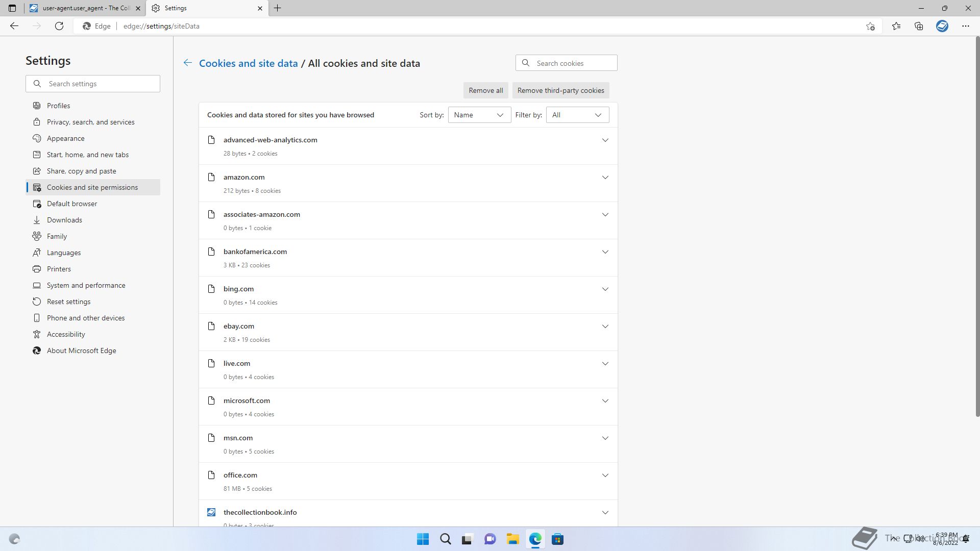Click the Printers sidebar icon
980x551 pixels.
[x=37, y=269]
